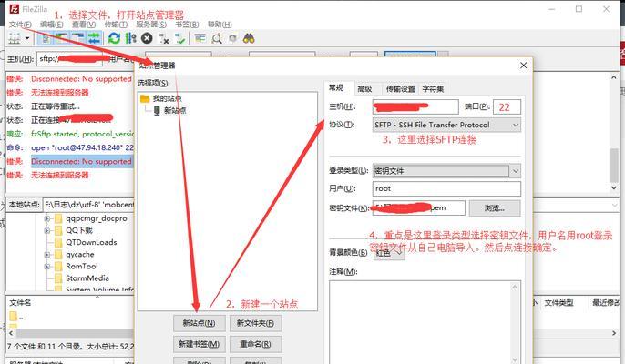Select the 新站点 entry in site tree
Image resolution: width=625 pixels, height=364 pixels.
click(x=175, y=110)
